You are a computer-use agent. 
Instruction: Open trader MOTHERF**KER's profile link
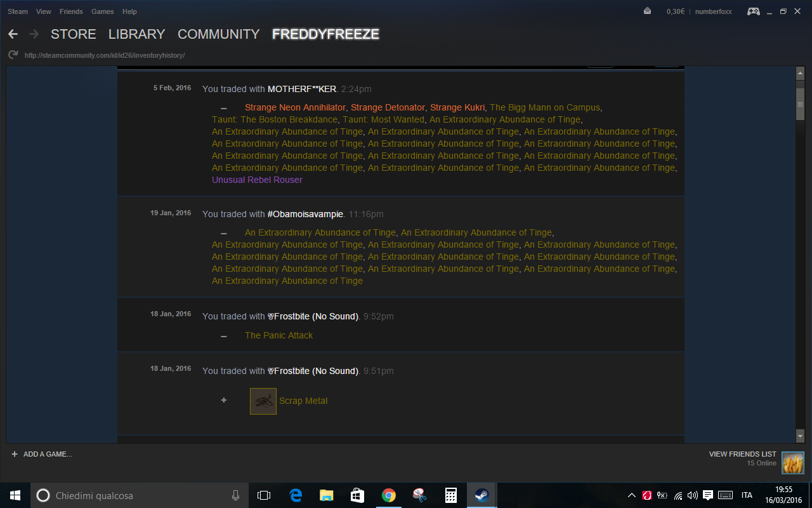tap(302, 89)
